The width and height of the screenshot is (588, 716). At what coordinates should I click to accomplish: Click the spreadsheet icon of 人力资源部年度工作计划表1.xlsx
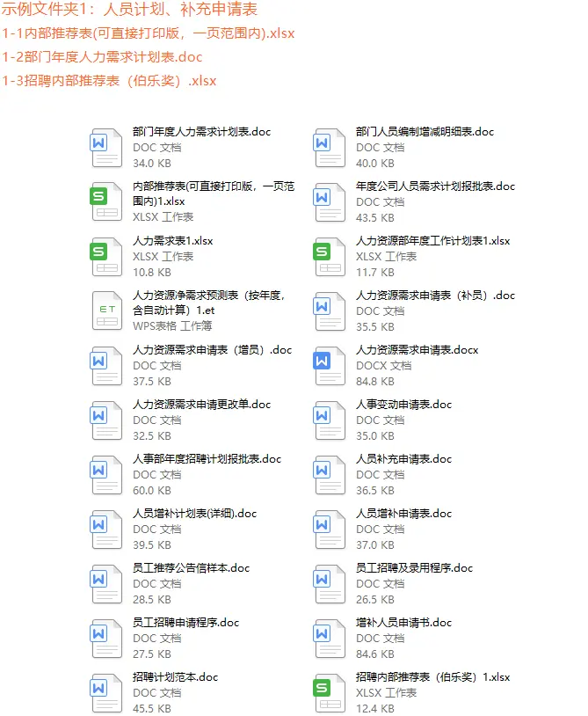[x=329, y=256]
